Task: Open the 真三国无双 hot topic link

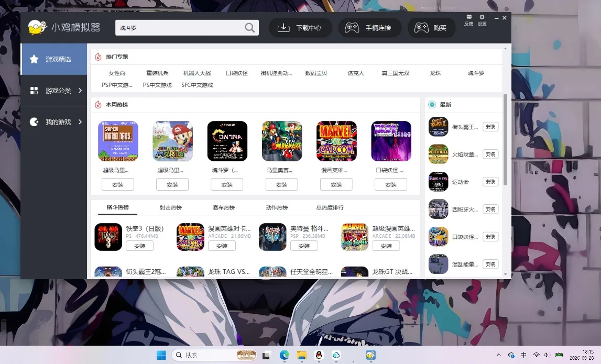Action: point(396,73)
